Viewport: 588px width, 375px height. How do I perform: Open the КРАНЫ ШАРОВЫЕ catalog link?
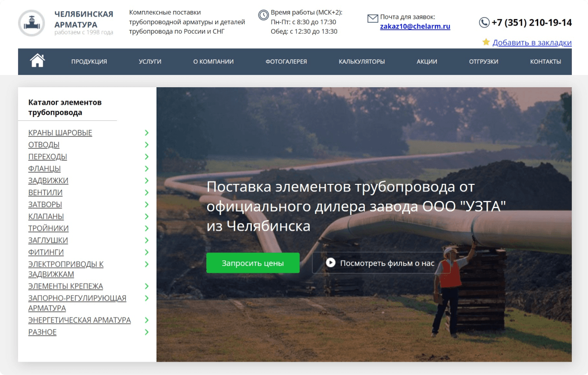(60, 133)
